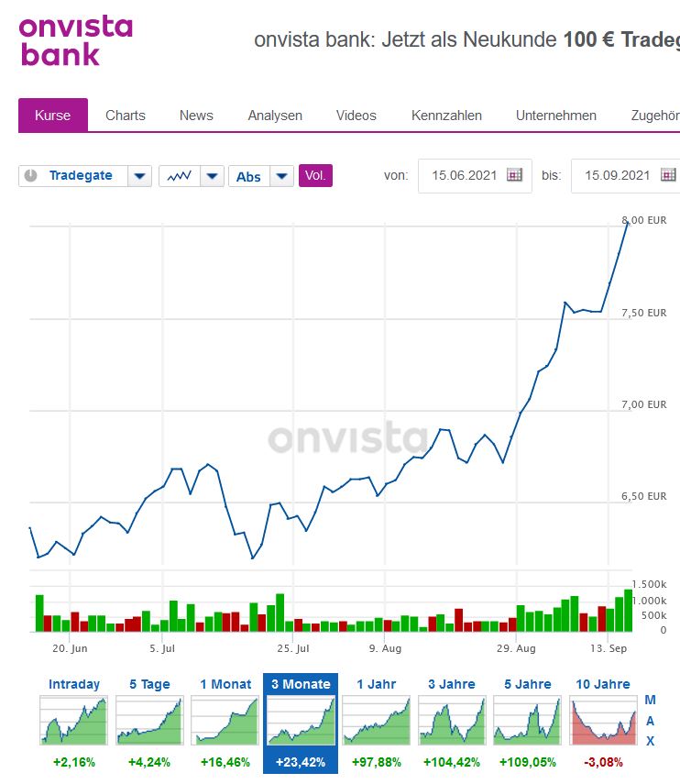Screen dimensions: 680x784
Task: Select the Intraday chart thumbnail
Action: point(74,721)
